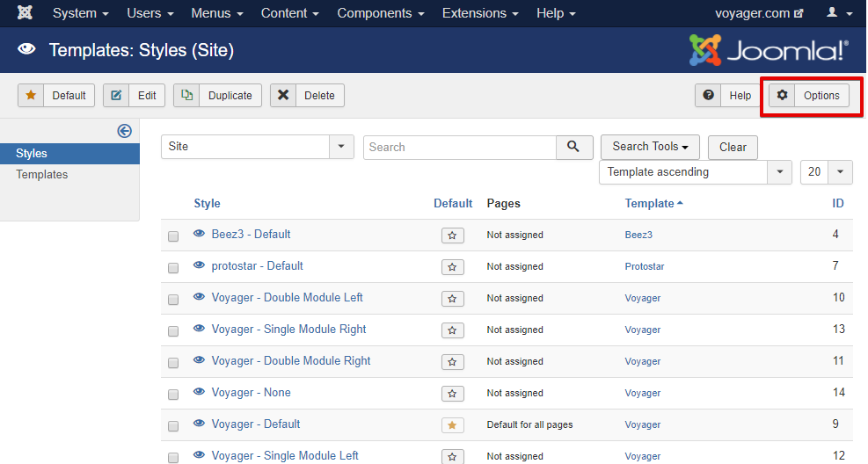Open the Site client dropdown
Screen dimensions: 868x464
(x=258, y=147)
